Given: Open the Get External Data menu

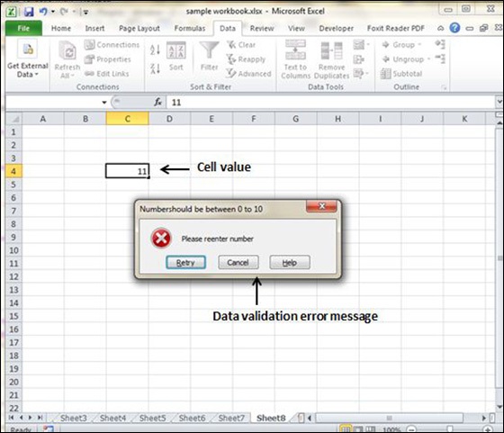Looking at the screenshot, I should 28,59.
